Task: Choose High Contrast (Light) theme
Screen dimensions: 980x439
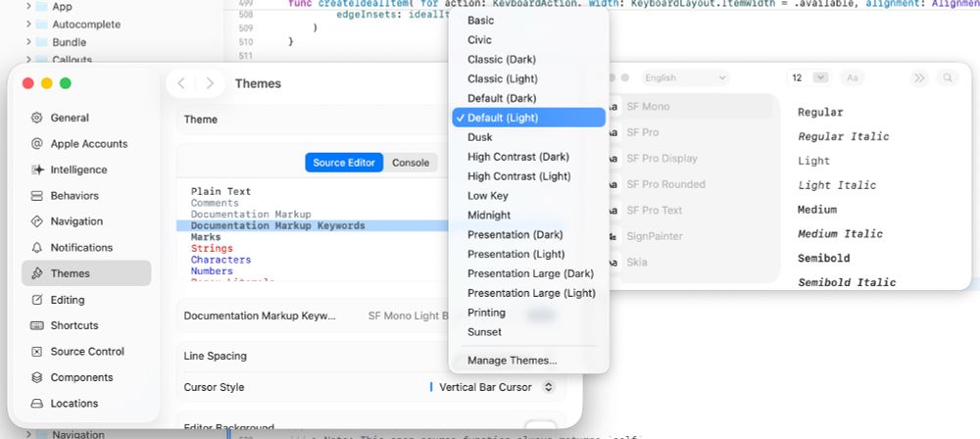Action: [529, 176]
